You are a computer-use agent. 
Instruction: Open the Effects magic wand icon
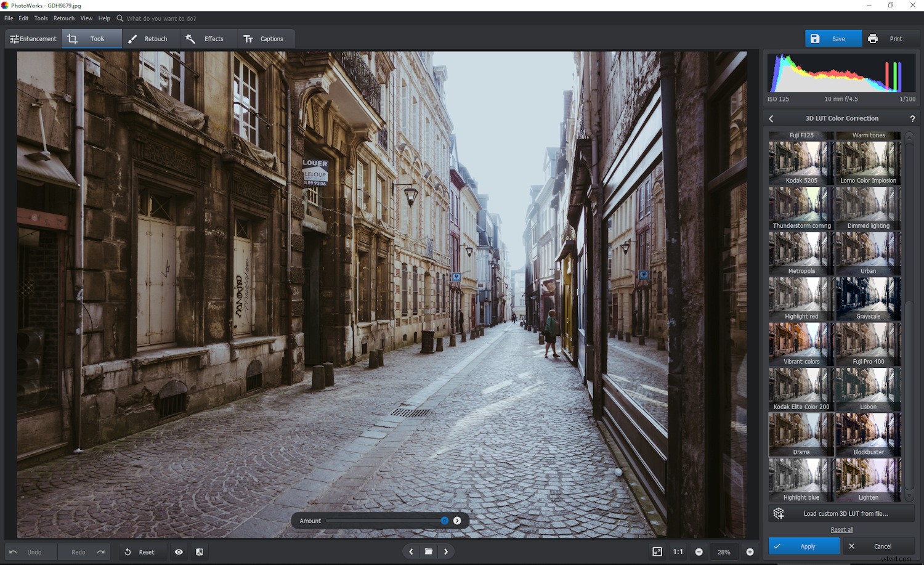[190, 38]
